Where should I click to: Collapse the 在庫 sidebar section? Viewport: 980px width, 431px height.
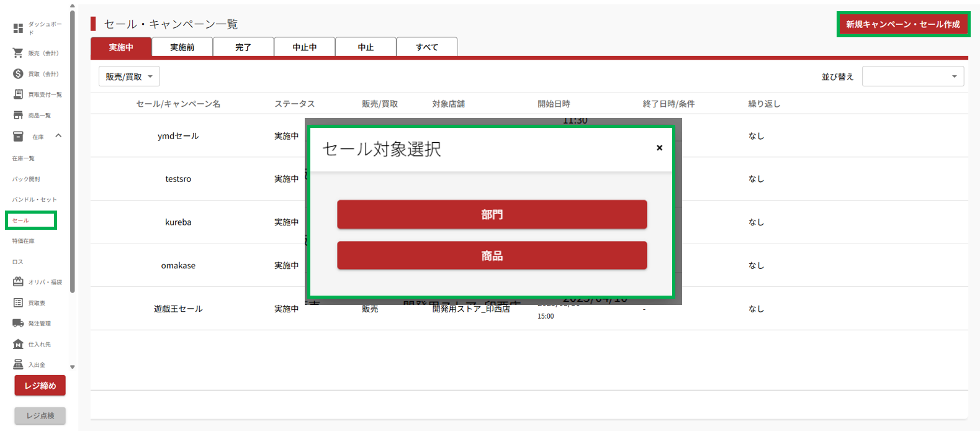tap(58, 136)
